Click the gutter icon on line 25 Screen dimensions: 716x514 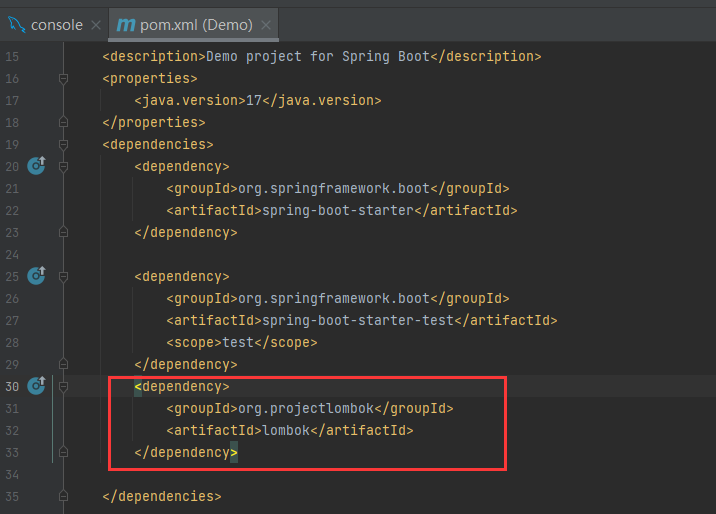[37, 276]
